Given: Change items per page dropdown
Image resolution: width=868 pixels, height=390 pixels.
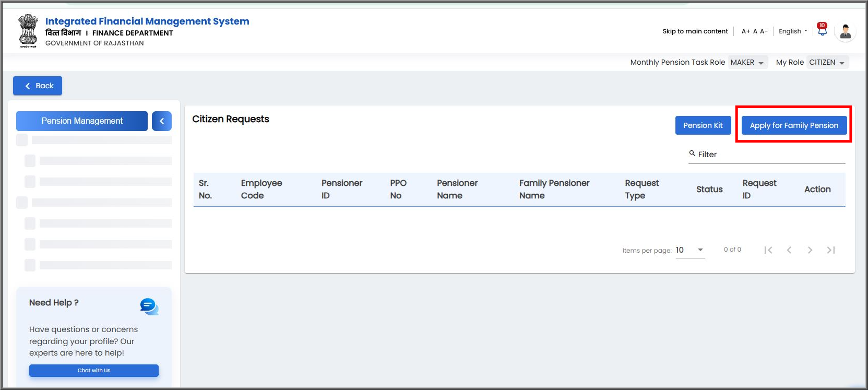Looking at the screenshot, I should [x=690, y=250].
